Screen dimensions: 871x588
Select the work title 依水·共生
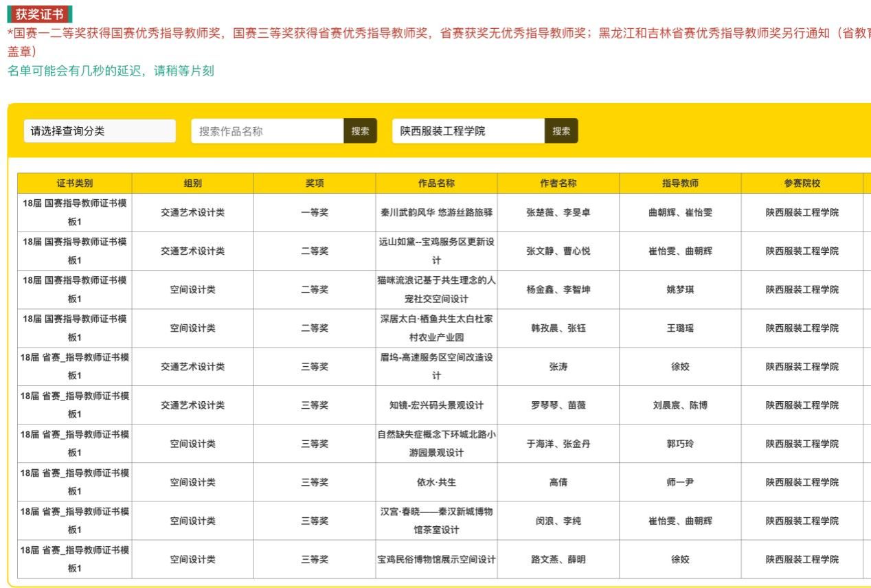[x=436, y=482]
